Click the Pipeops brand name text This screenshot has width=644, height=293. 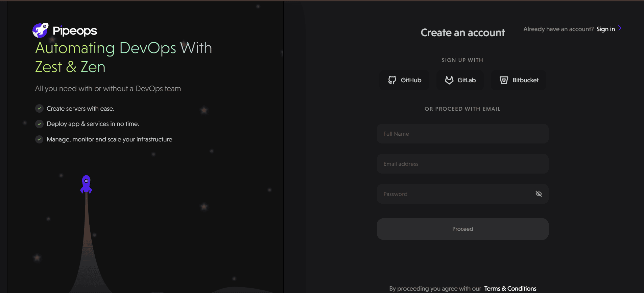tap(75, 31)
